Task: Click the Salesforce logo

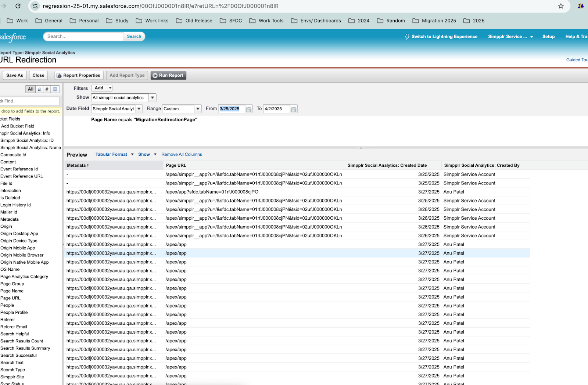Action: point(13,37)
